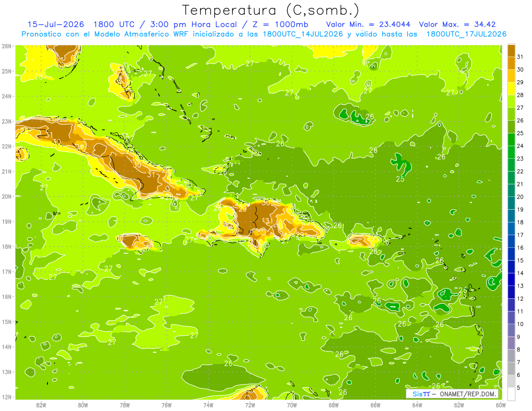Click the '15N' latitude axis label

(x=7, y=321)
